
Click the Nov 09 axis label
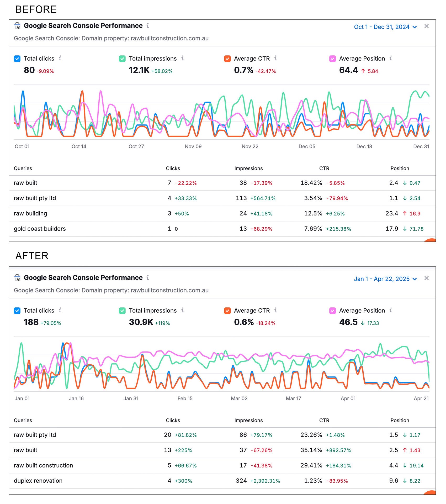pos(193,146)
